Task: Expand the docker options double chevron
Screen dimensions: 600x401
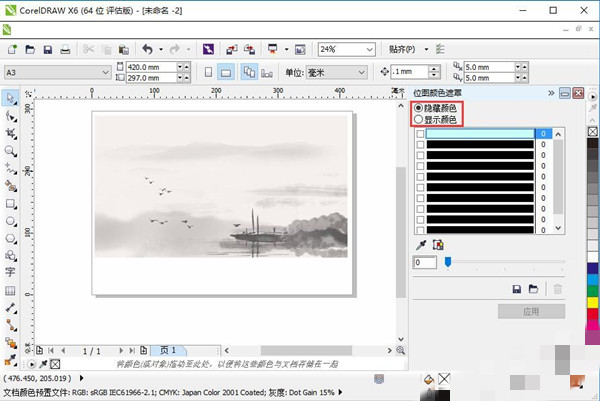Action: (x=551, y=93)
